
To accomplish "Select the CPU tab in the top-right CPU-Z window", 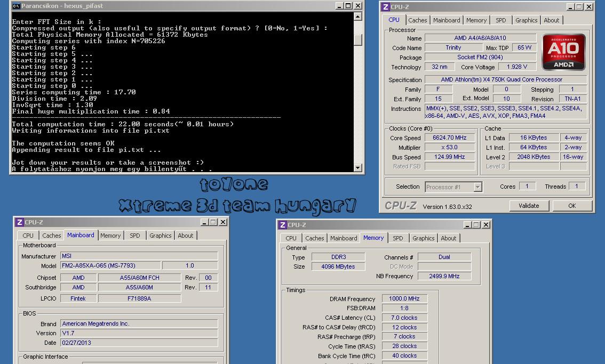I will pyautogui.click(x=394, y=20).
